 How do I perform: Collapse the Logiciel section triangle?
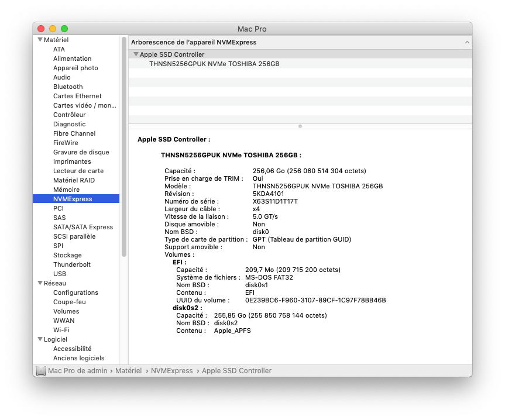(x=40, y=339)
